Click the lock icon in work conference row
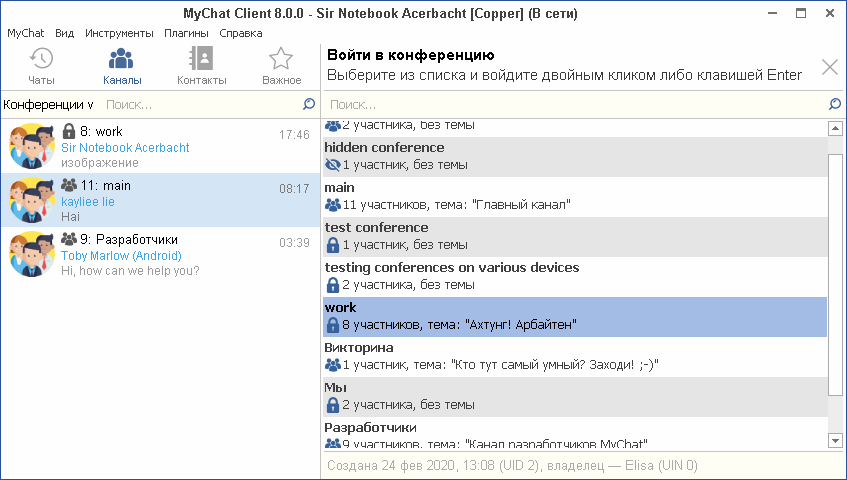Viewport: 847px width, 480px height. click(333, 324)
